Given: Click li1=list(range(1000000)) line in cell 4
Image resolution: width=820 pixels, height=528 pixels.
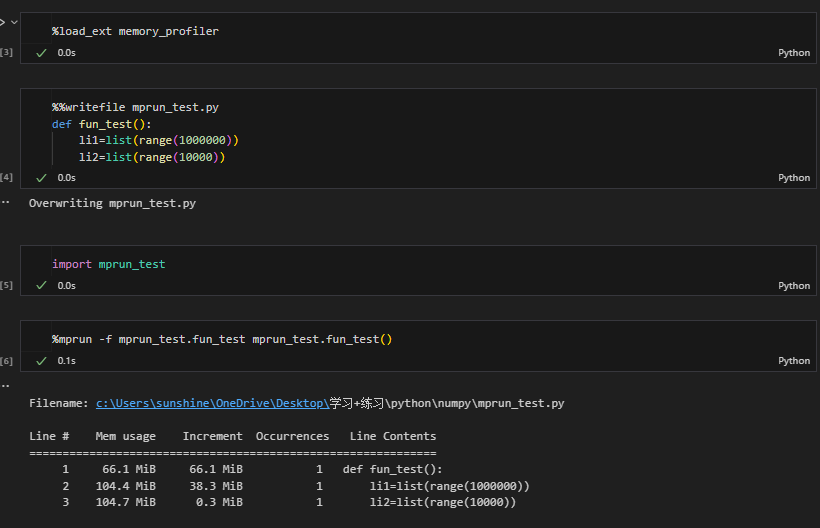Looking at the screenshot, I should point(158,140).
